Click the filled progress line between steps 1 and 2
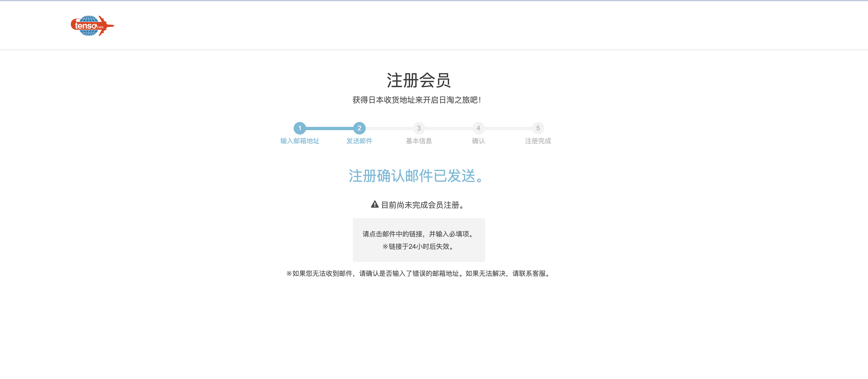Image resolution: width=868 pixels, height=379 pixels. 330,128
